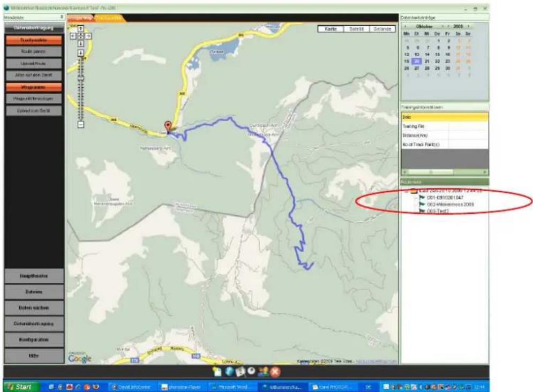Zoom out using the map minus button

click(80, 125)
